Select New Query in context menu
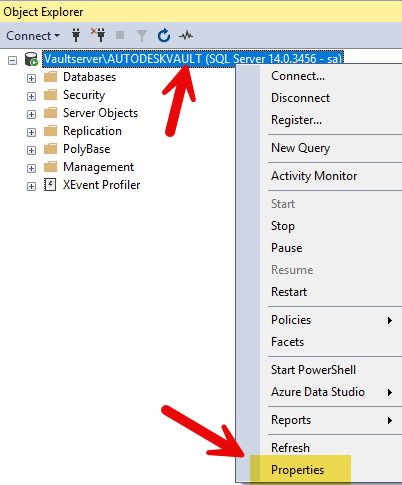 click(x=301, y=148)
